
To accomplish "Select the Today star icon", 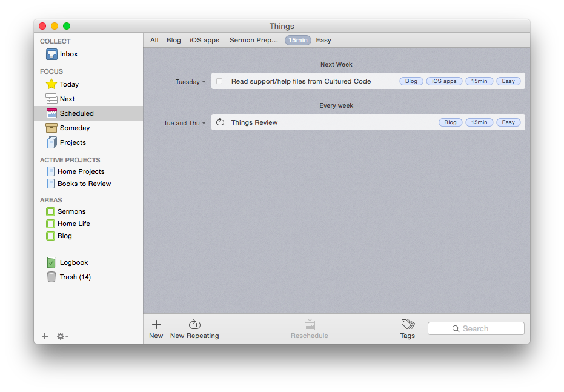I will (x=52, y=84).
